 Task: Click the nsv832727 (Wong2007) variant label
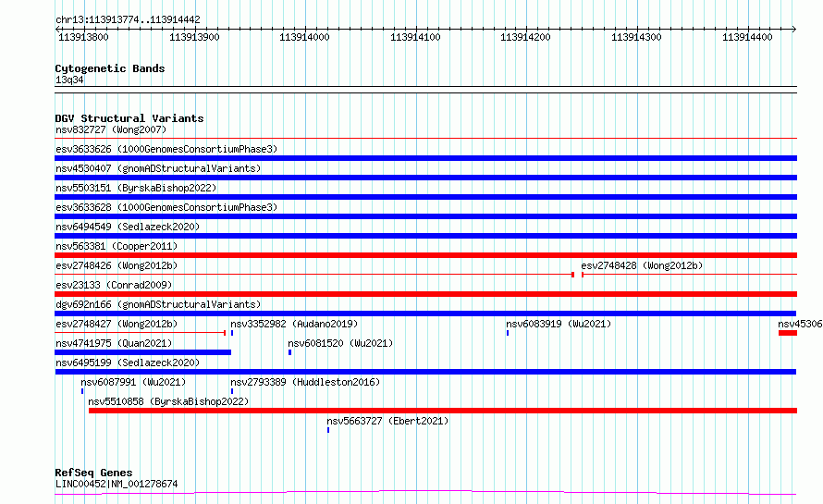[x=111, y=129]
